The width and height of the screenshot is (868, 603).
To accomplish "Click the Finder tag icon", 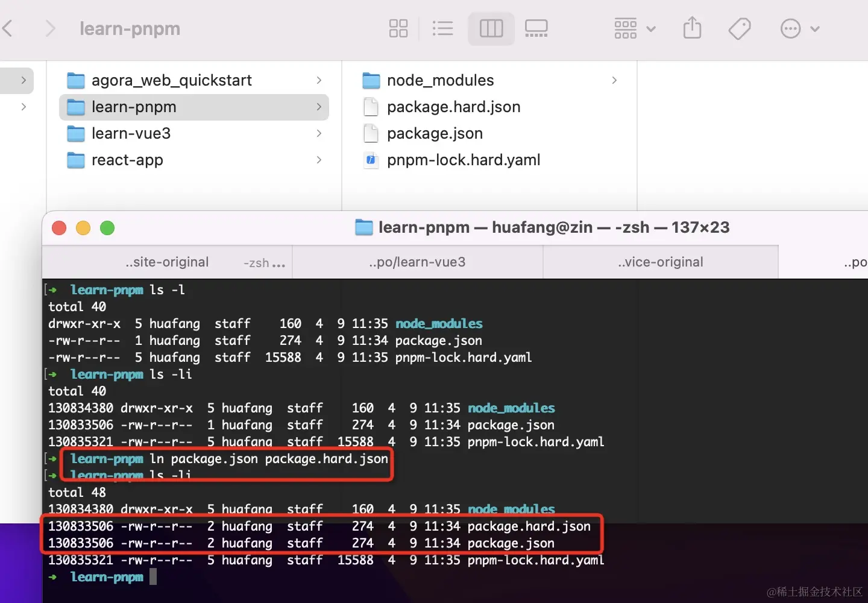I will click(740, 28).
